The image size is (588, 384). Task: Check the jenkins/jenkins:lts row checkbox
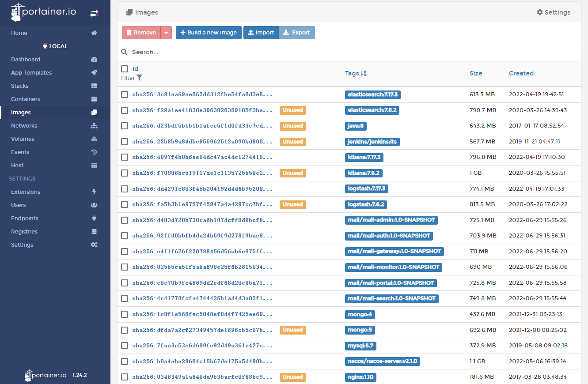coord(125,142)
